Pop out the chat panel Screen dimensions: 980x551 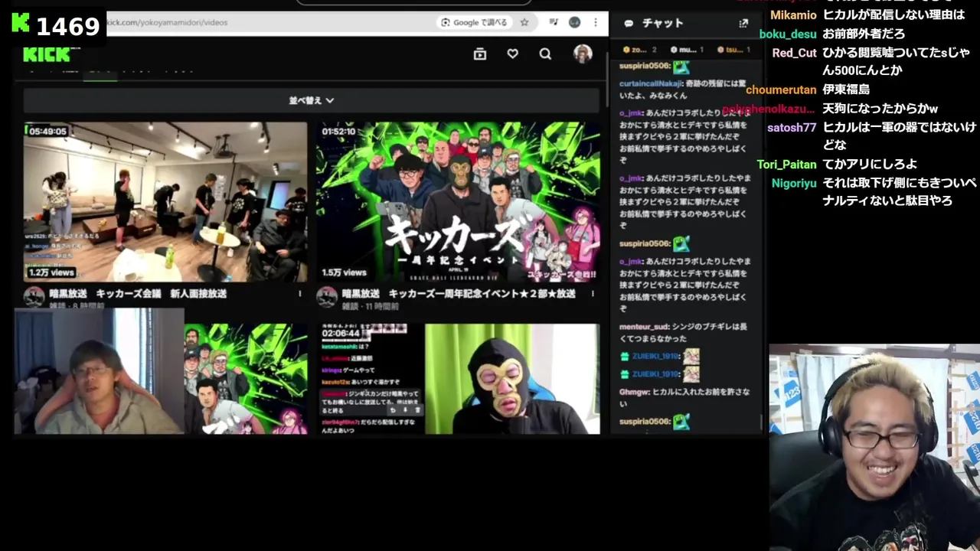coord(743,23)
